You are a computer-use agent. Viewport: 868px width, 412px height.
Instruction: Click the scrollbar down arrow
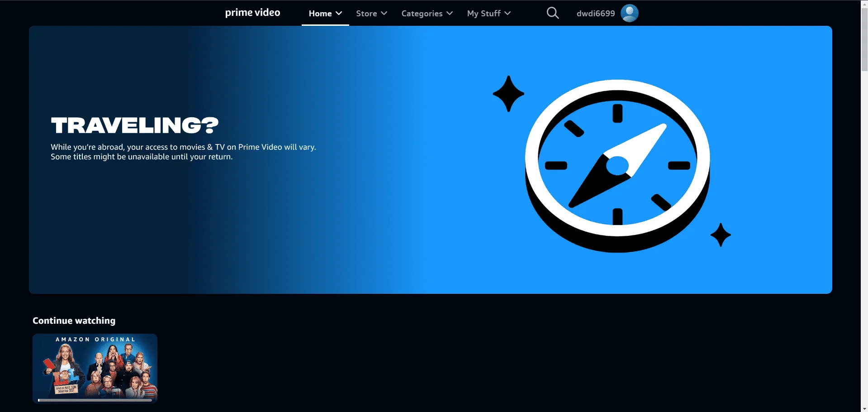click(864, 408)
